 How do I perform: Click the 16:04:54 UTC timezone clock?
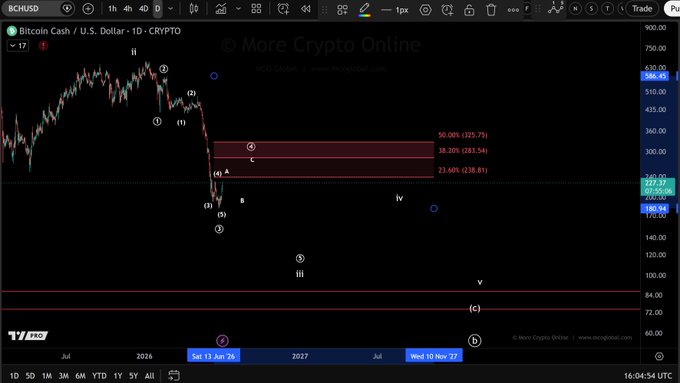tap(648, 376)
